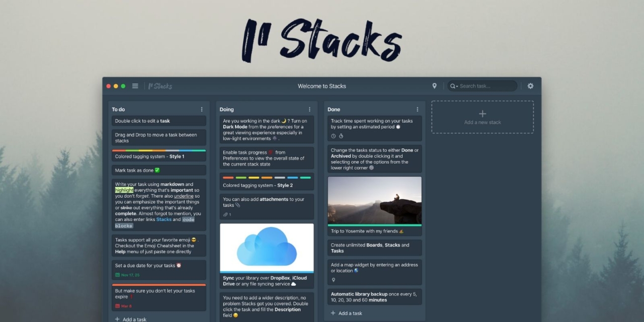Screen dimensions: 644x322
Task: Open the Done stack options menu
Action: (417, 109)
